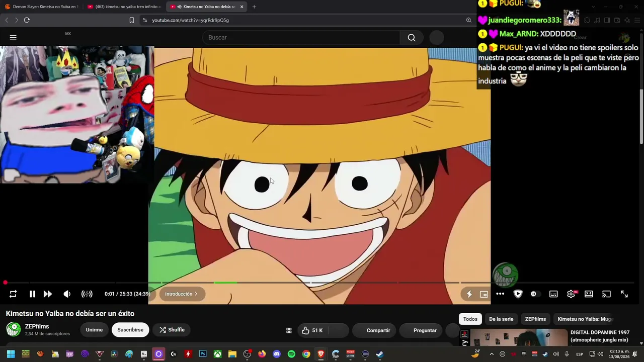Viewport: 644px width, 362px height.
Task: Click the taskbar speaker volume icon
Action: click(x=600, y=354)
